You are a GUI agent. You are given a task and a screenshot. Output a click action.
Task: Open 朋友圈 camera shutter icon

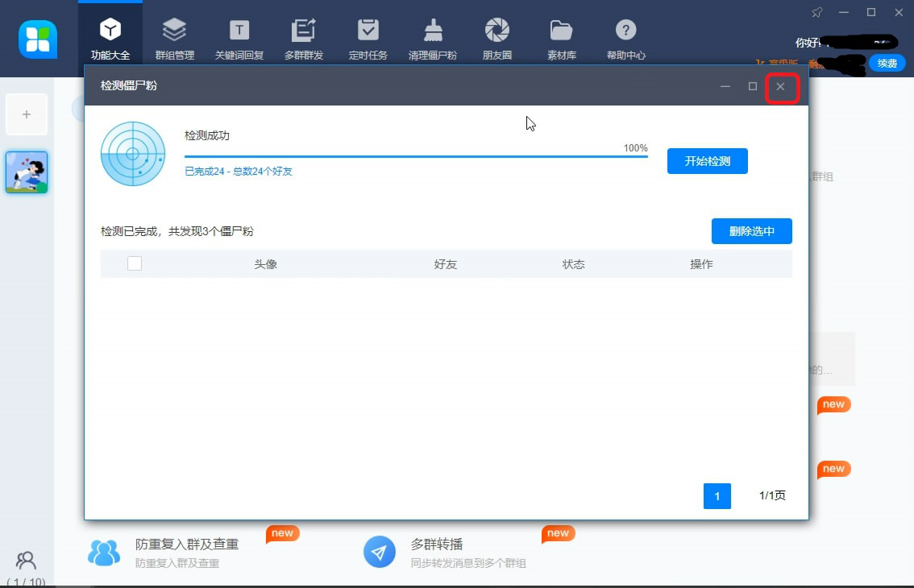(x=497, y=31)
